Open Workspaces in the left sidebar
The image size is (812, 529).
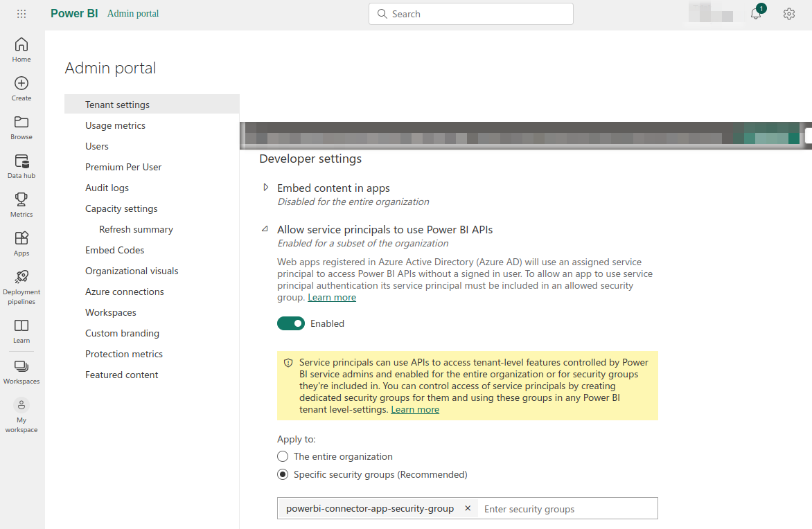click(21, 372)
